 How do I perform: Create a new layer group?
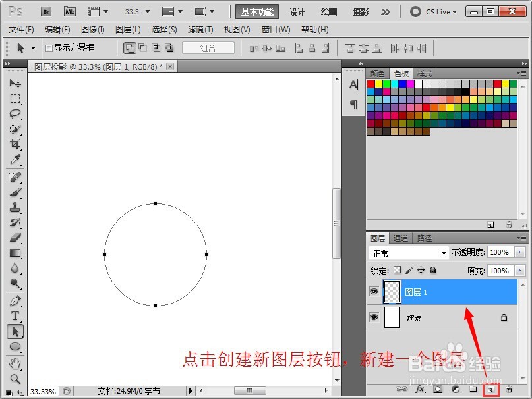[473, 389]
